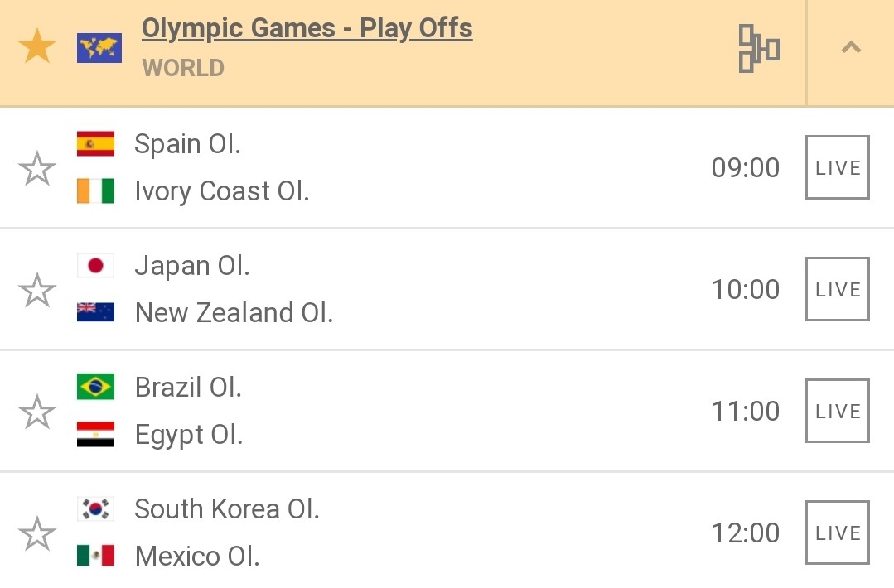Click the South Korea flag icon
Viewport: 894px width, 588px height.
coord(96,508)
